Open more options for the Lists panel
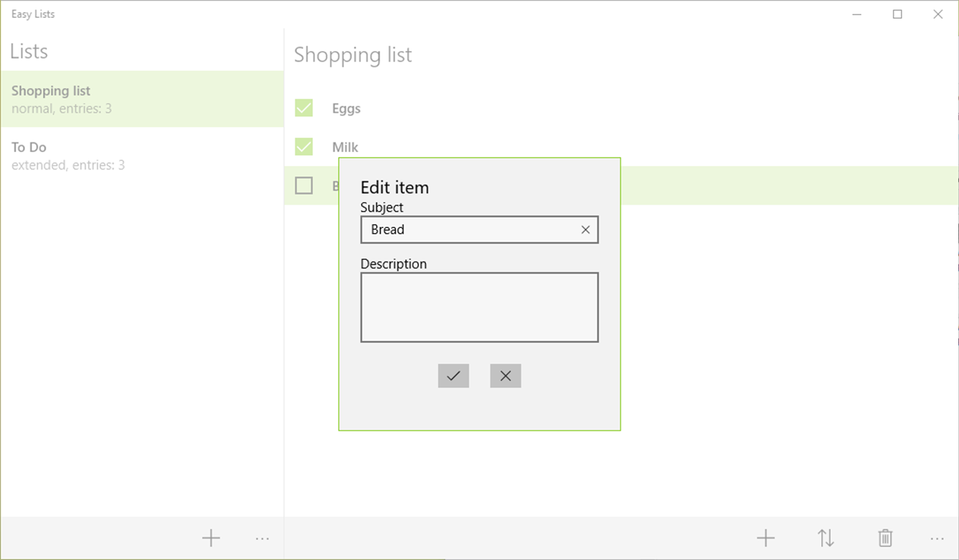959x560 pixels. coord(262,538)
